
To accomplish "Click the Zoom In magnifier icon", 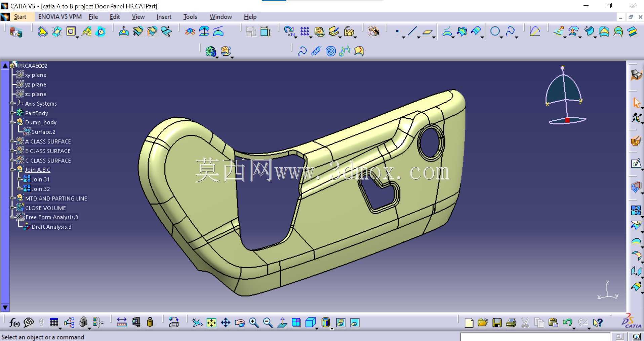I will [254, 323].
